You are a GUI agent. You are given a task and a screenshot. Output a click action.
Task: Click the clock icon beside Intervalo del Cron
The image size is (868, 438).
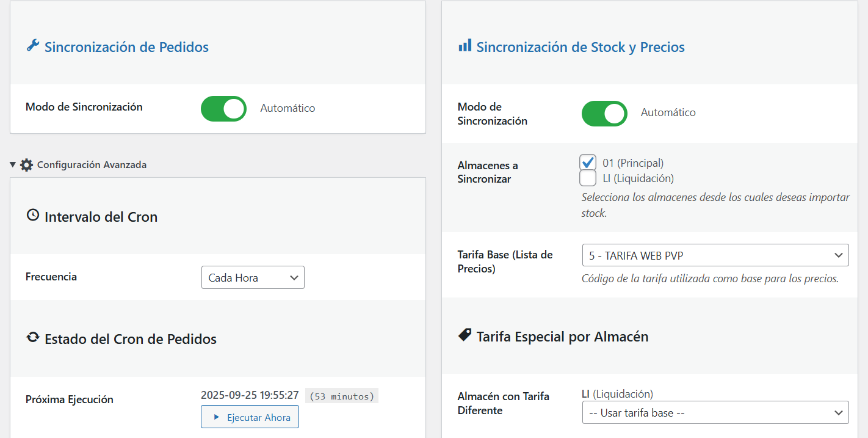click(x=33, y=216)
